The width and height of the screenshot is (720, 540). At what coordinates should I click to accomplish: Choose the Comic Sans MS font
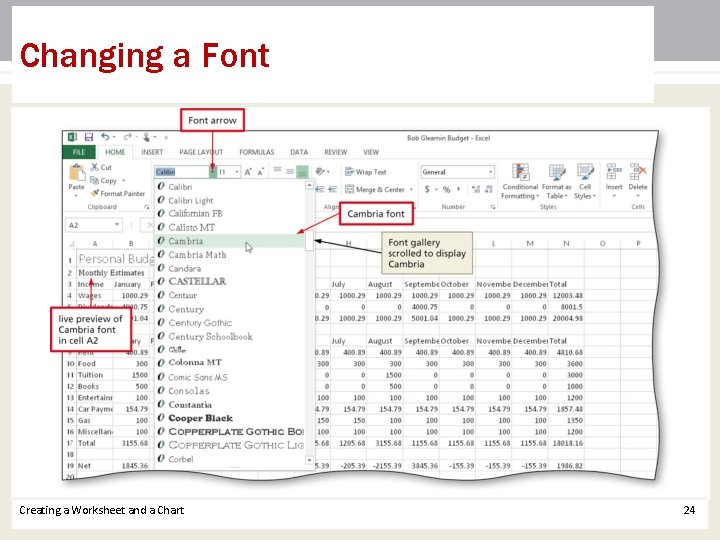point(230,377)
